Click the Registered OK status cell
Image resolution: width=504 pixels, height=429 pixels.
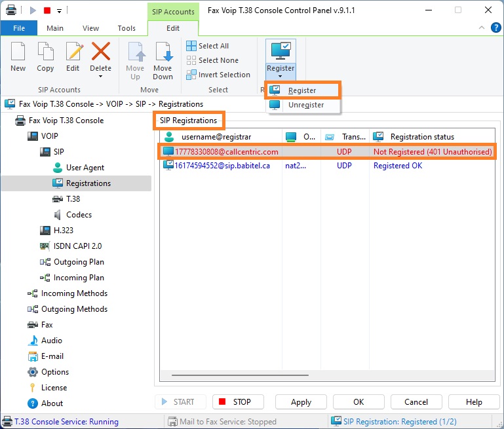click(398, 166)
